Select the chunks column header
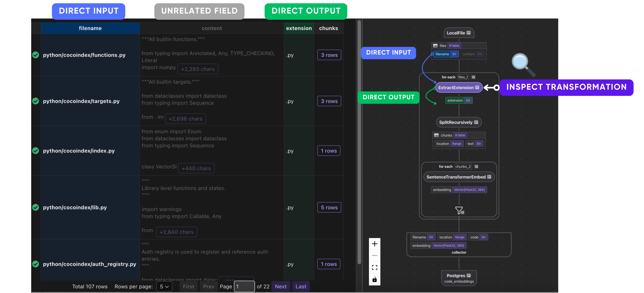 [x=329, y=28]
